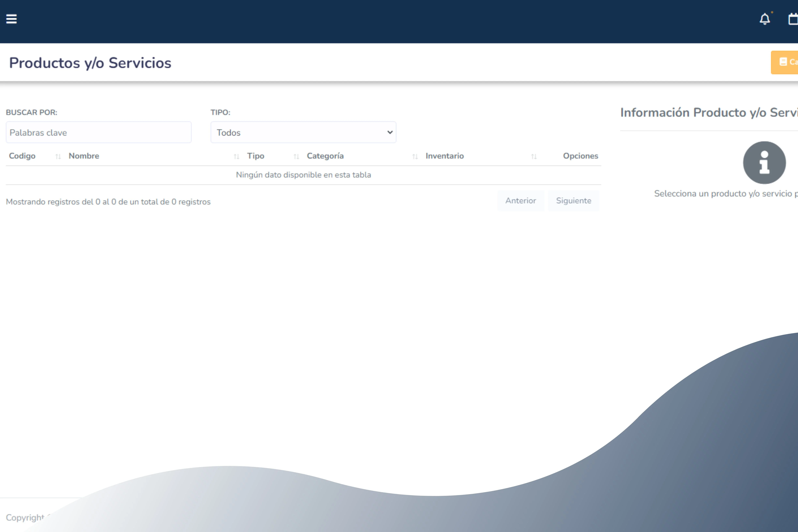The image size is (798, 532).
Task: Click the Productos y/o Servicios title
Action: (x=90, y=63)
